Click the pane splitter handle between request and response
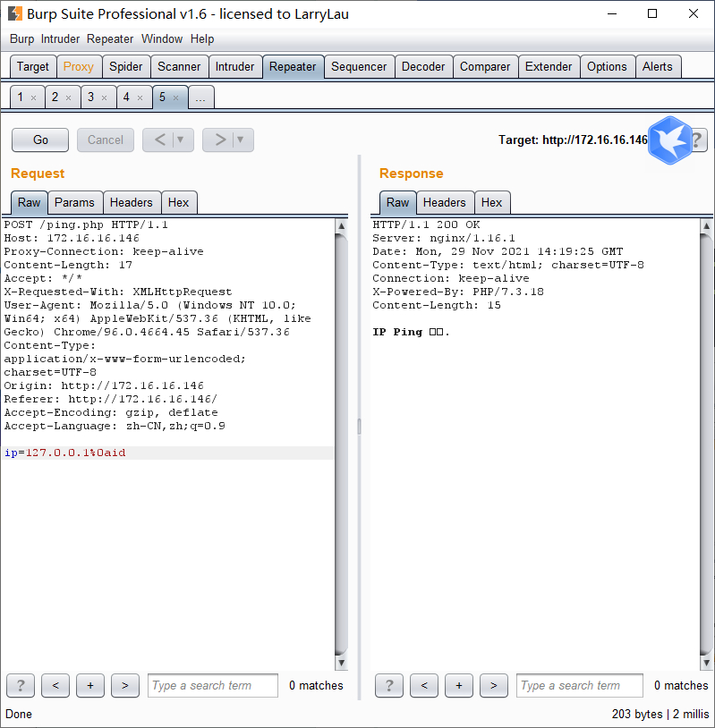Image resolution: width=715 pixels, height=728 pixels. point(359,427)
